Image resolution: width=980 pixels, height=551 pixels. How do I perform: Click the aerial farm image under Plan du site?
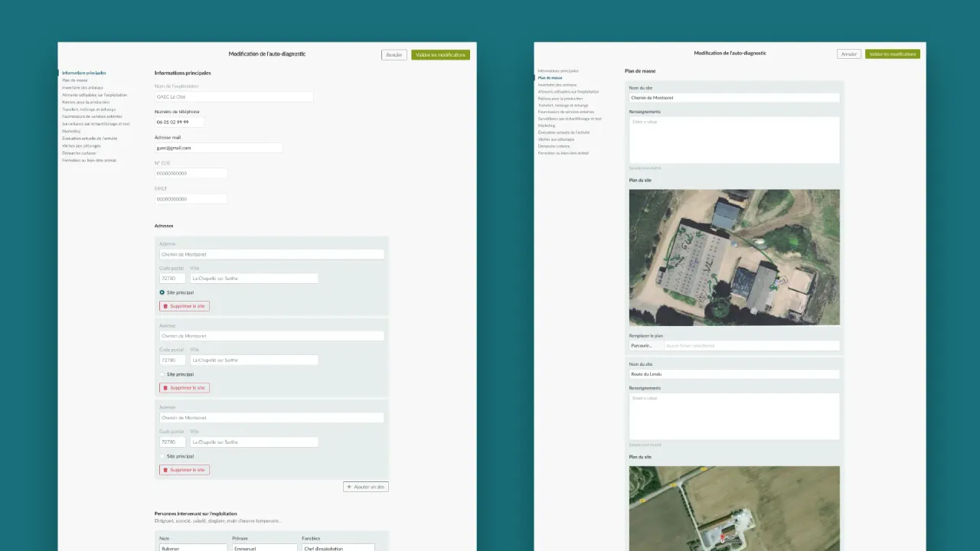point(733,257)
